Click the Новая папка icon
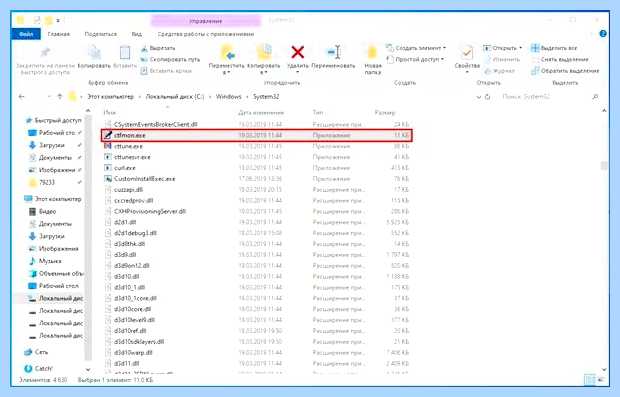The width and height of the screenshot is (620, 397). [372, 52]
